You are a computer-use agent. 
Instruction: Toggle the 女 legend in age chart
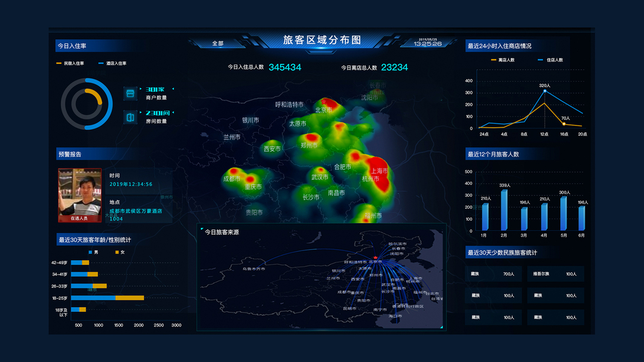(120, 252)
